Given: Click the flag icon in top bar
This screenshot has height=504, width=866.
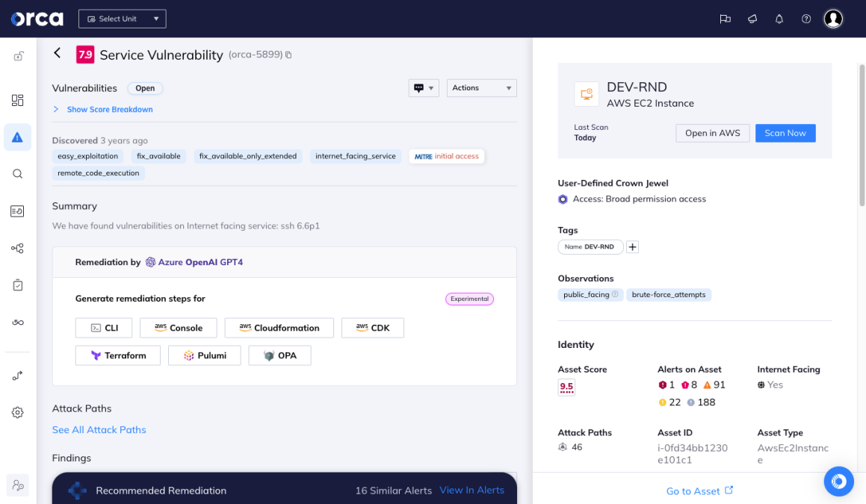Looking at the screenshot, I should click(726, 19).
